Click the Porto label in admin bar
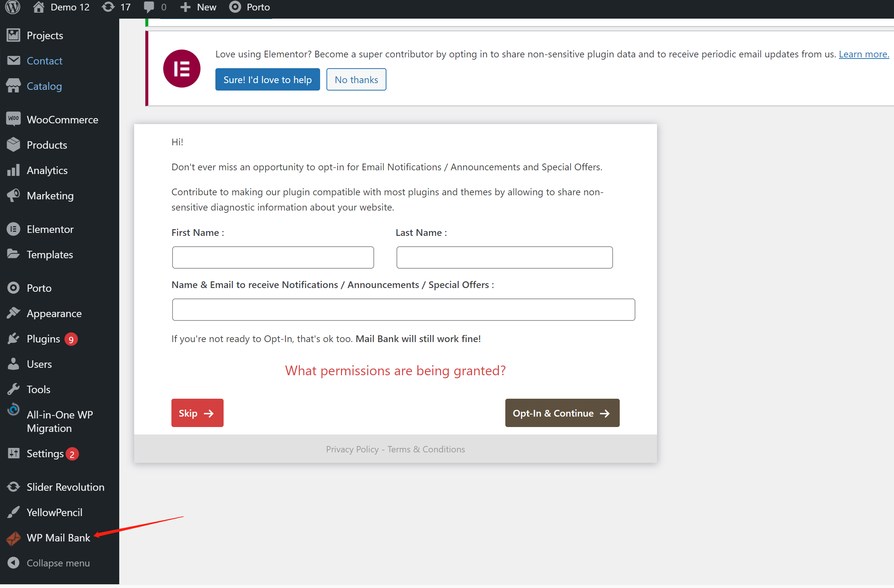This screenshot has height=588, width=894. click(258, 7)
